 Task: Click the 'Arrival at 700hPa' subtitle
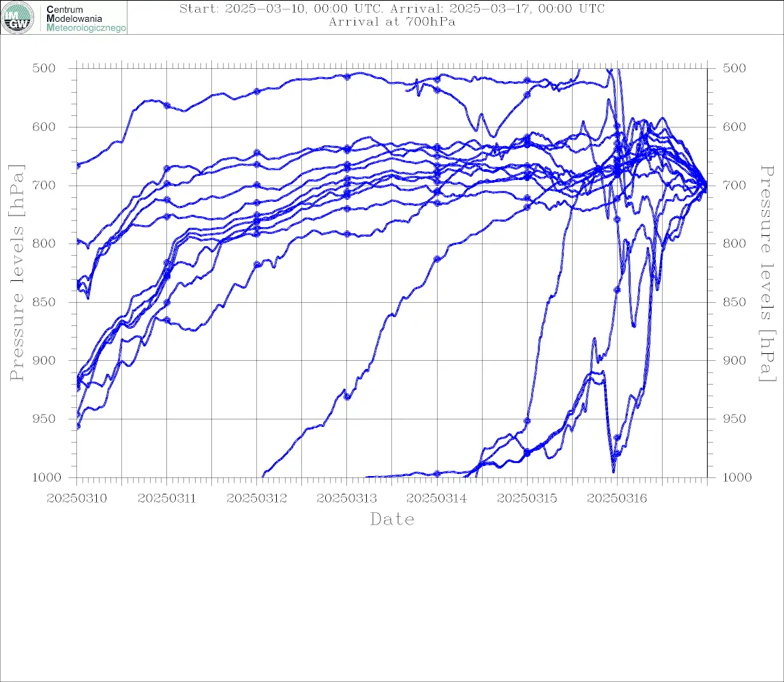pos(392,22)
